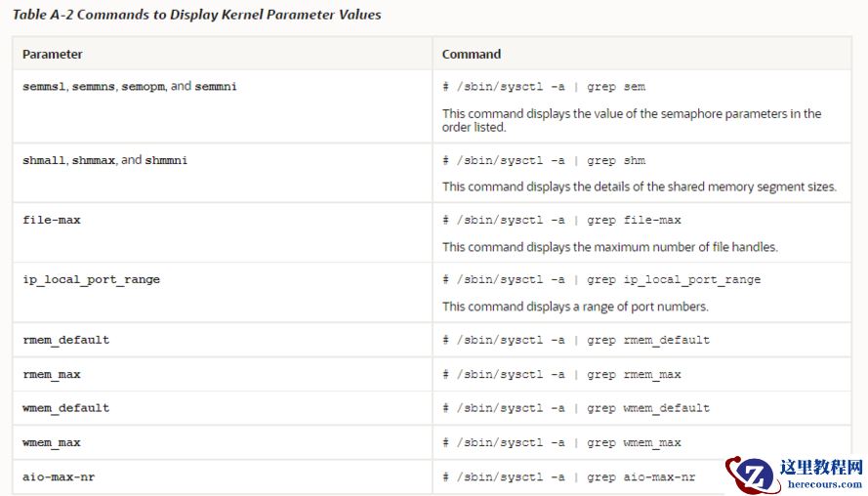Click the semaphore parameters description text
This screenshot has height=496, width=868.
point(631,120)
